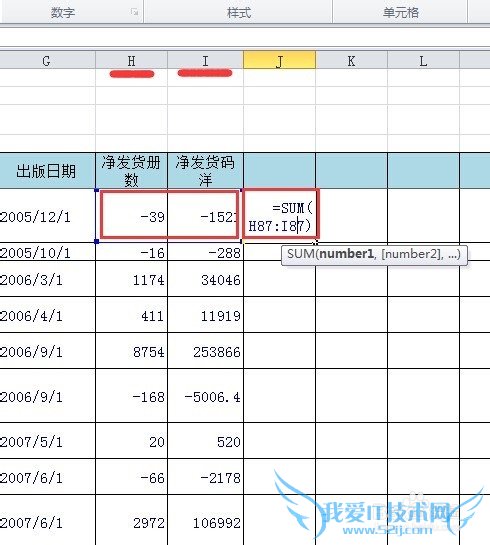Viewport: 490px width, 545px height.
Task: Select cell with value 411
Action: point(132,315)
